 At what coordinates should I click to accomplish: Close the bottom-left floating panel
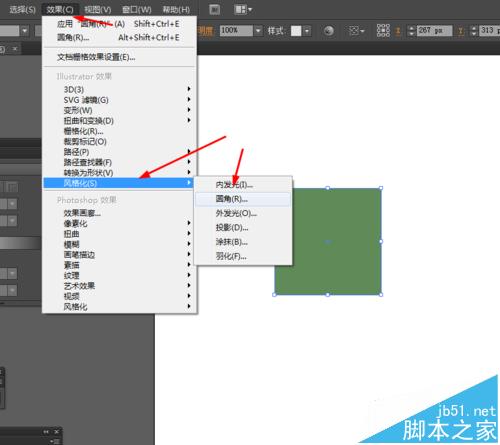click(57, 432)
